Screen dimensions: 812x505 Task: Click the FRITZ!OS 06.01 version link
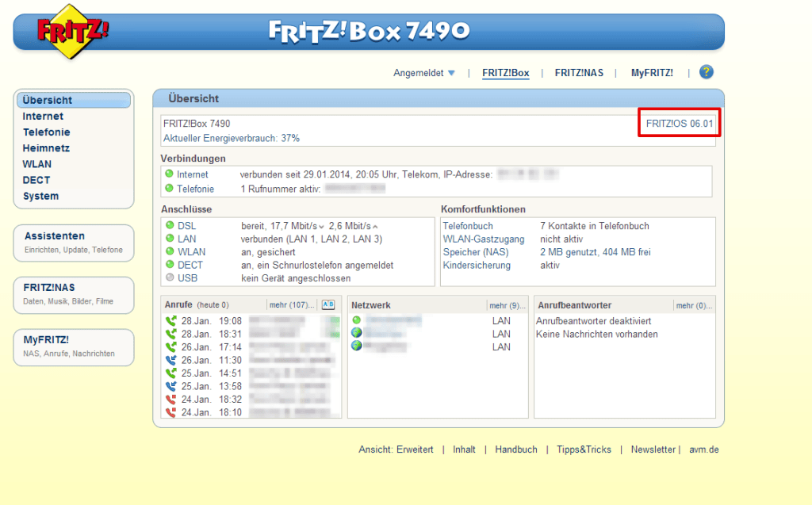point(680,124)
